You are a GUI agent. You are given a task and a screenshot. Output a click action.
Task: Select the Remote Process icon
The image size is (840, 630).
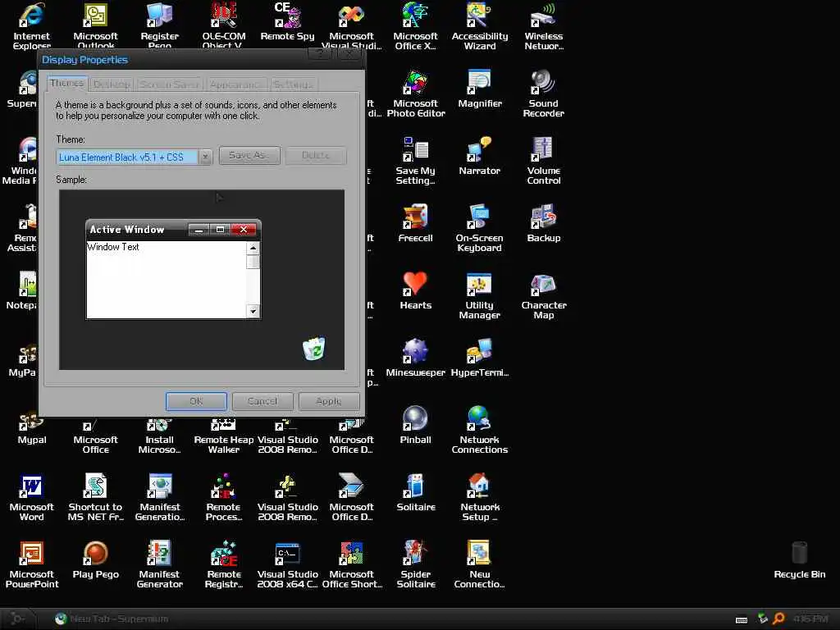click(224, 496)
